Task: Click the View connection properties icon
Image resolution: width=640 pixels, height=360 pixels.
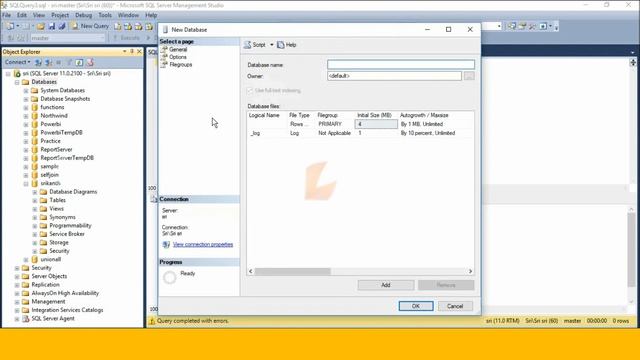Action: point(166,244)
